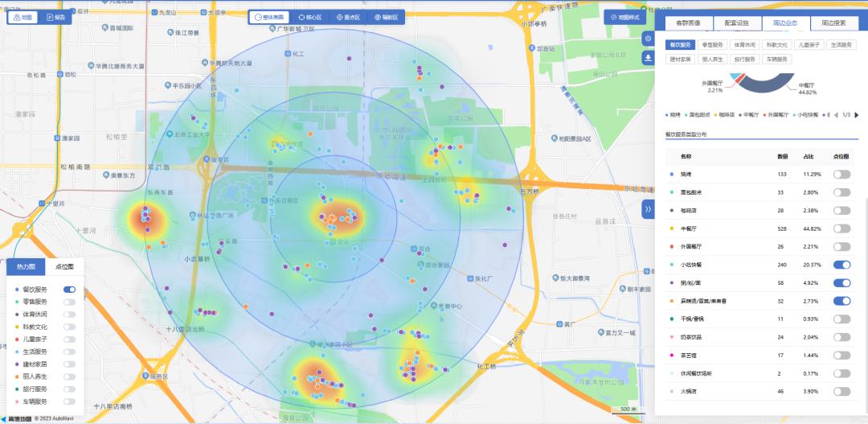Viewport: 868px width, 424px height.
Task: Click the download icon beside the right panel
Action: [648, 58]
